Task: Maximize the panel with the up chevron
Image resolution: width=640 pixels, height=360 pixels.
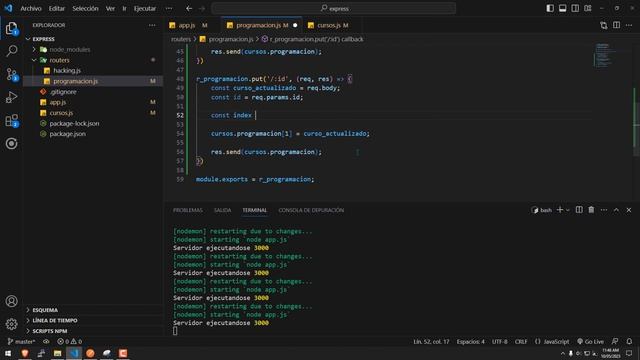Action: pos(616,210)
